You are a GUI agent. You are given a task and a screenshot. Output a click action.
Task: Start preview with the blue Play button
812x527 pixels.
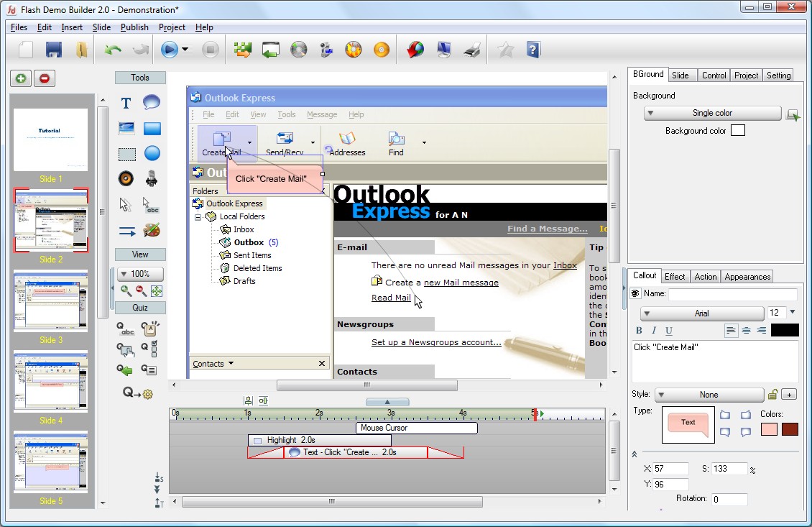point(170,50)
